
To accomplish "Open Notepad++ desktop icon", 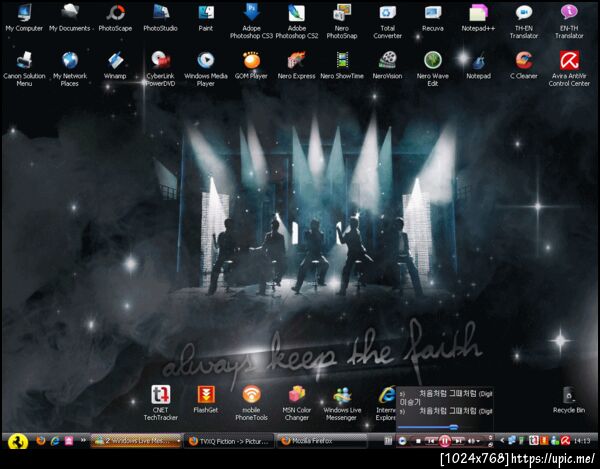I will point(478,18).
